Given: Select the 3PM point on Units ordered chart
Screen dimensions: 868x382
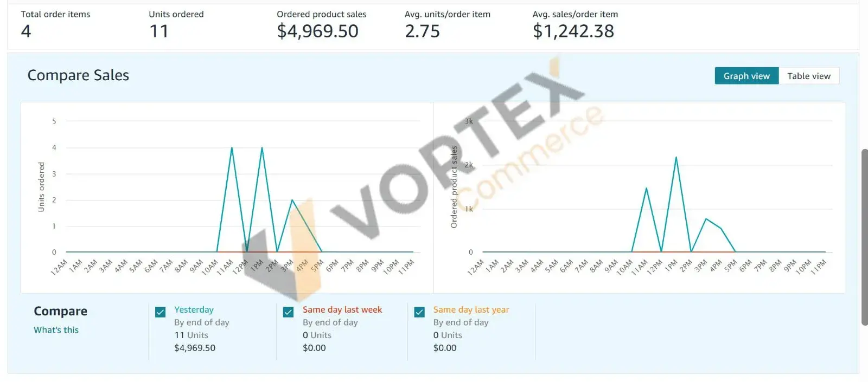Looking at the screenshot, I should tap(292, 200).
